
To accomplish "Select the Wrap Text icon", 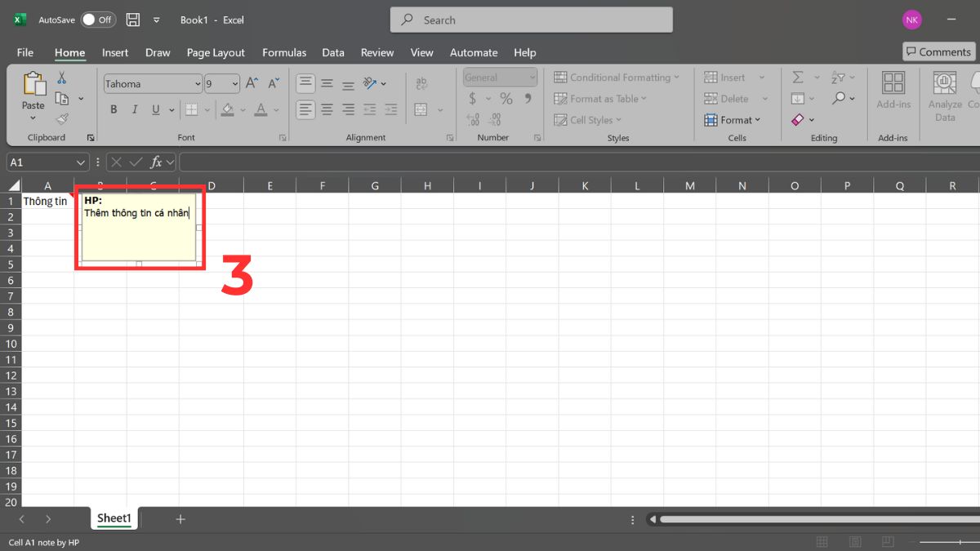I will 421,82.
